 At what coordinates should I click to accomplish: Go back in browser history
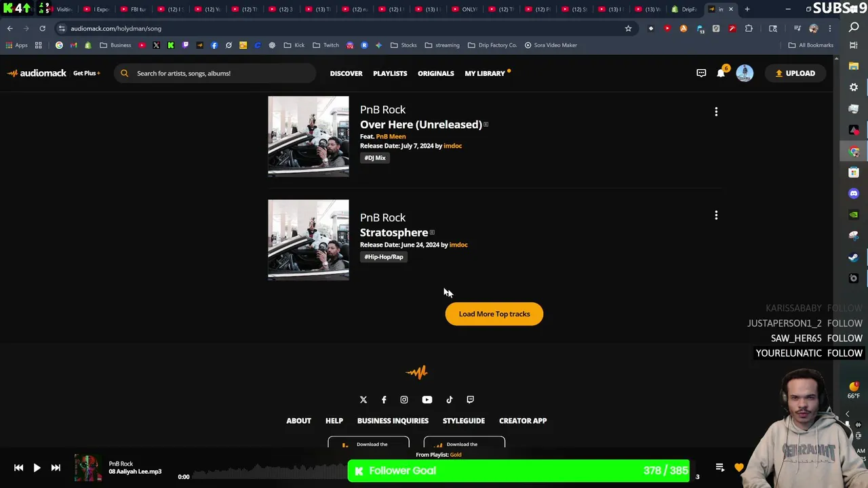pyautogui.click(x=9, y=28)
